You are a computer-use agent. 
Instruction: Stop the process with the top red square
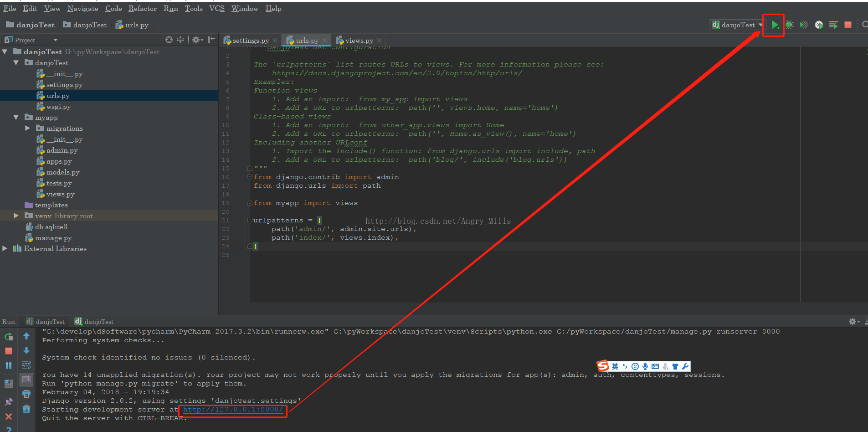coord(848,25)
